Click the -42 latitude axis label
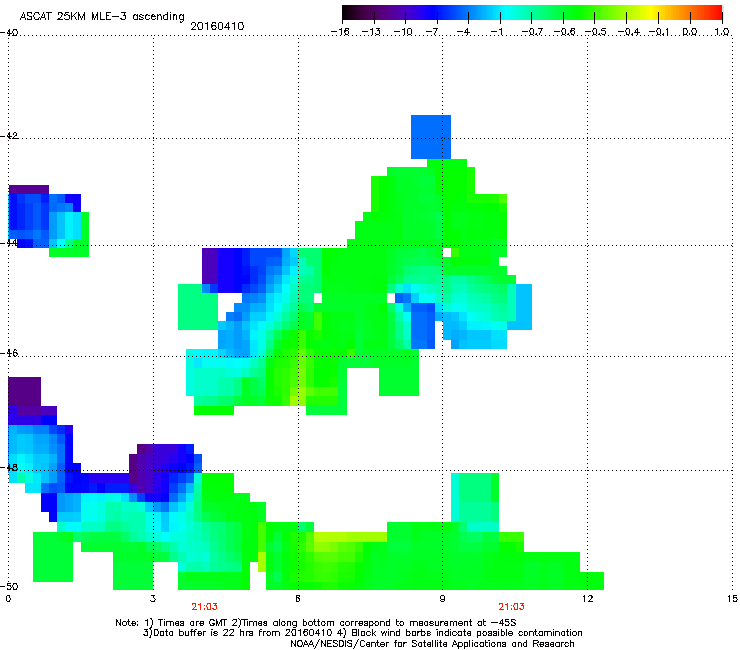 click(x=9, y=136)
